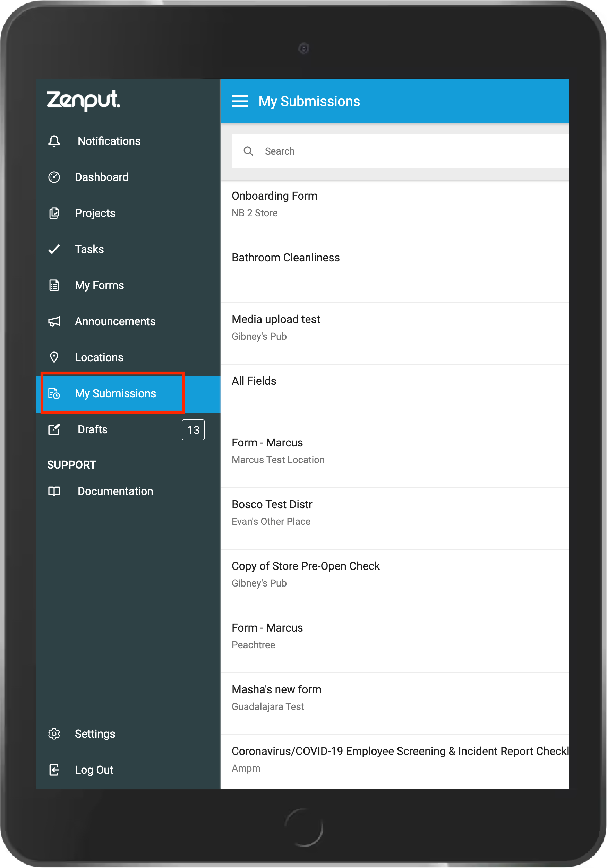Select the My Submissions menu item

click(x=116, y=393)
